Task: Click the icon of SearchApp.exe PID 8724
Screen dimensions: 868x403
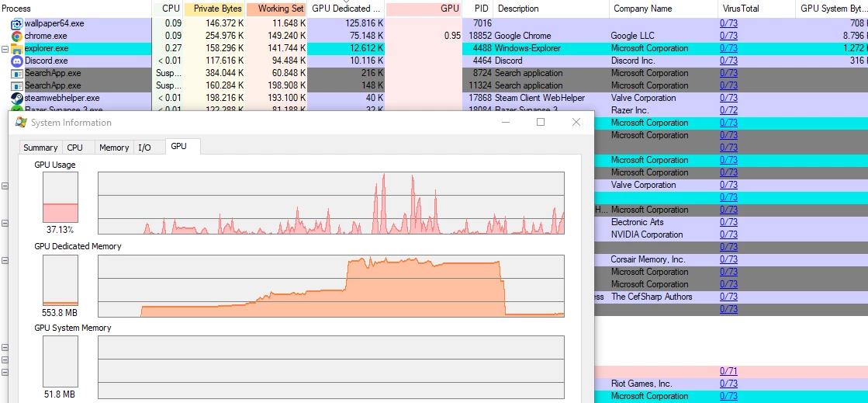Action: point(16,73)
